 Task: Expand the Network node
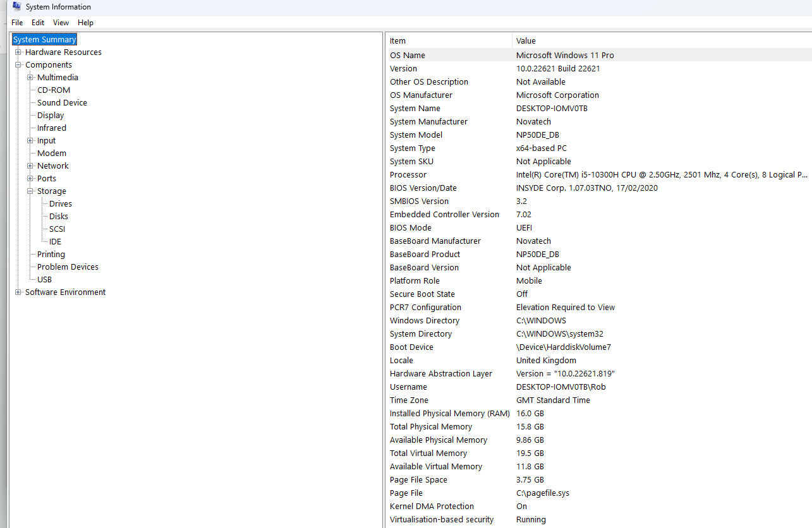pos(30,166)
